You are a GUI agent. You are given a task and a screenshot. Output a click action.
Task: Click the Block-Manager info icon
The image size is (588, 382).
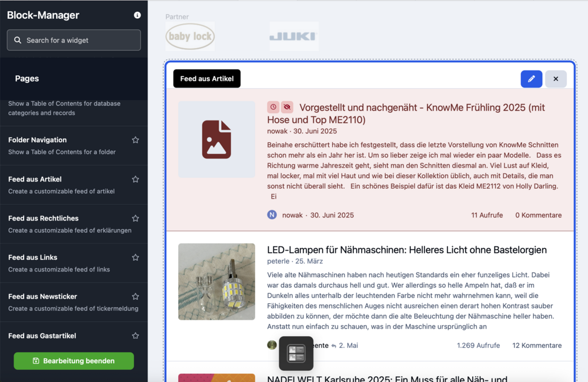click(137, 15)
